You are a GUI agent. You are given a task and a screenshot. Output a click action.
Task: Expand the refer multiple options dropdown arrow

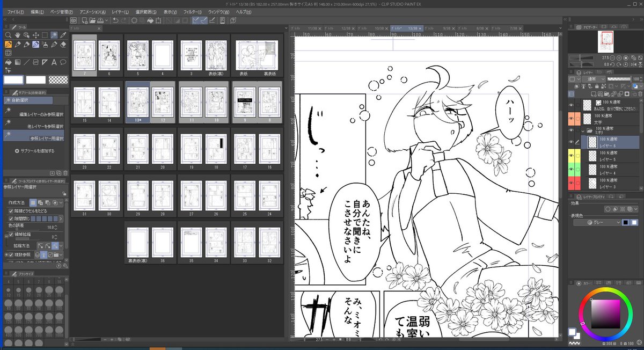click(x=61, y=255)
